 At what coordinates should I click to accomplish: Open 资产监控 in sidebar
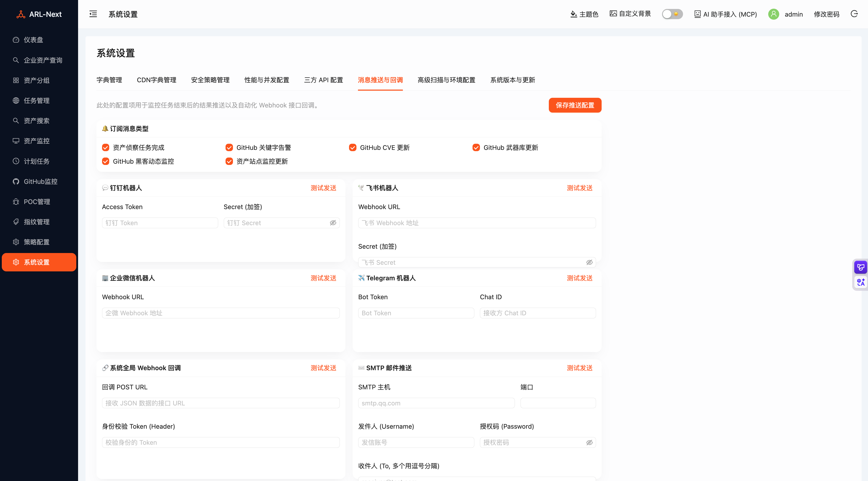39,141
